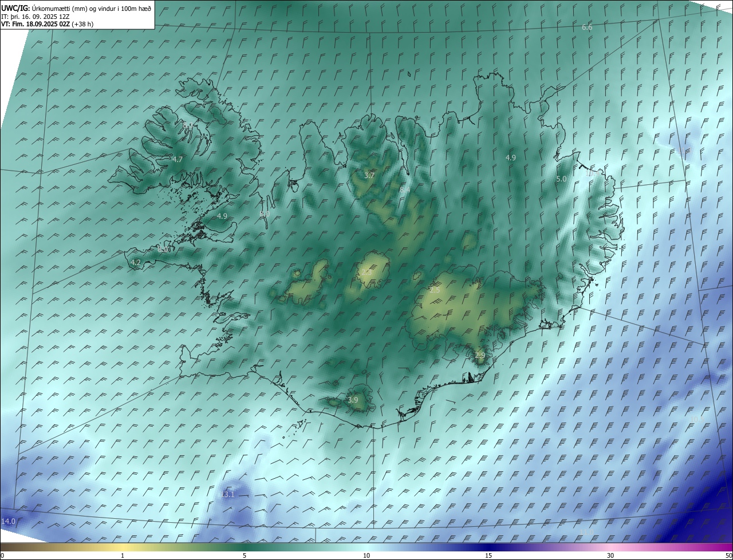Click the 4.2 value on the western peninsula

[136, 262]
